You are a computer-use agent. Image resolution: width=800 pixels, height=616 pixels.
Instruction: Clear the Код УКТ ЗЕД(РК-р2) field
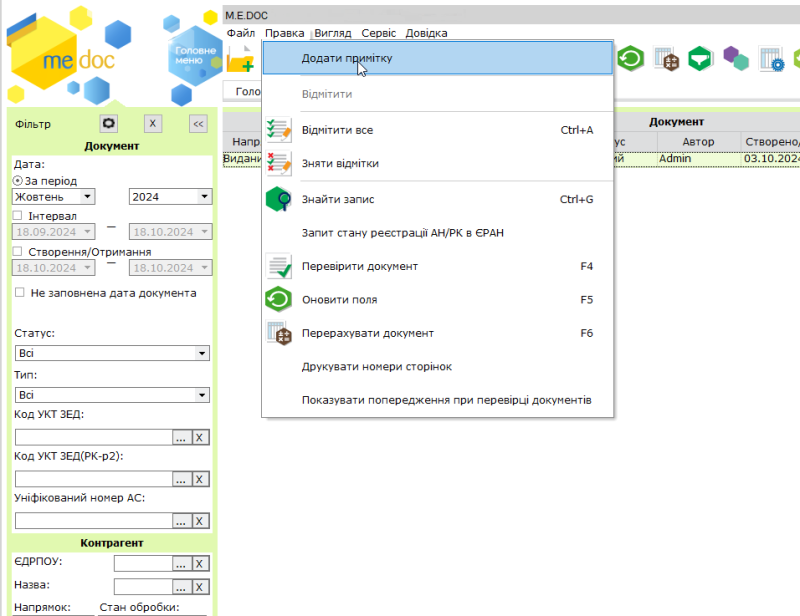(200, 479)
